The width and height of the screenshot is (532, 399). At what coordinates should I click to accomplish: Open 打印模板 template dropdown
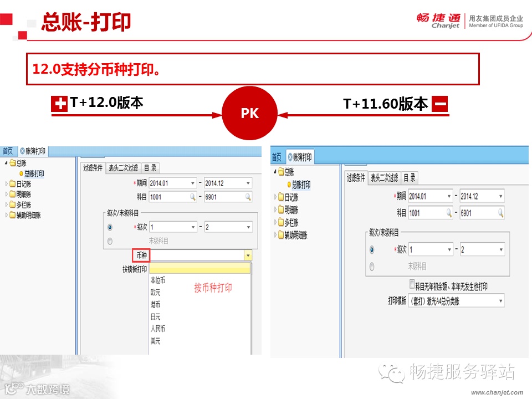point(500,301)
